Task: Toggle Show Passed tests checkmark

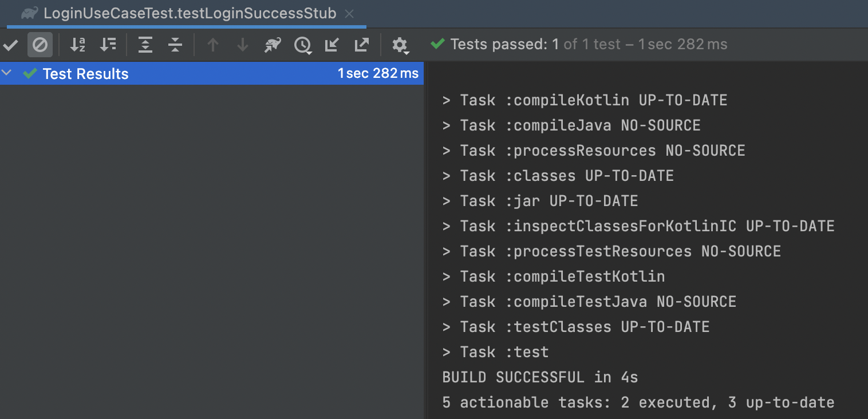Action: 10,45
